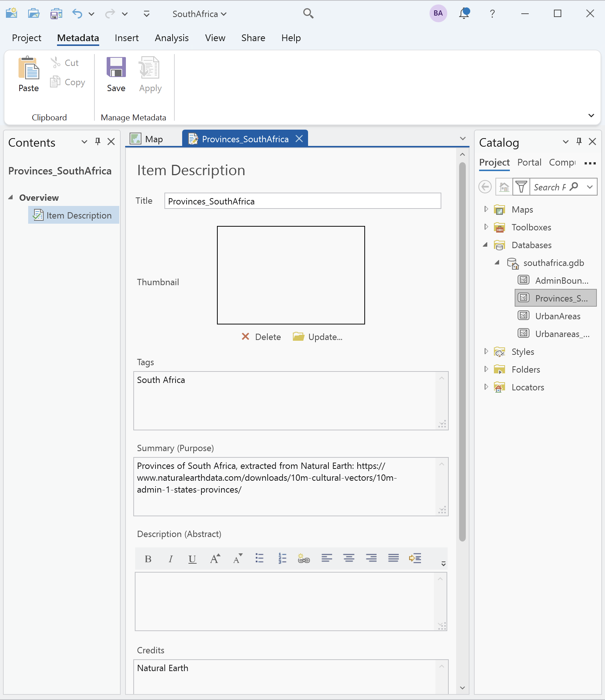
Task: Click the Save Project icon in title bar
Action: [56, 14]
